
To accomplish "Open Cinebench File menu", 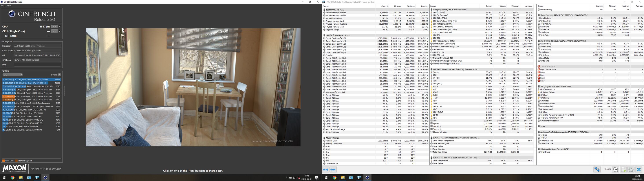I will point(3,5).
